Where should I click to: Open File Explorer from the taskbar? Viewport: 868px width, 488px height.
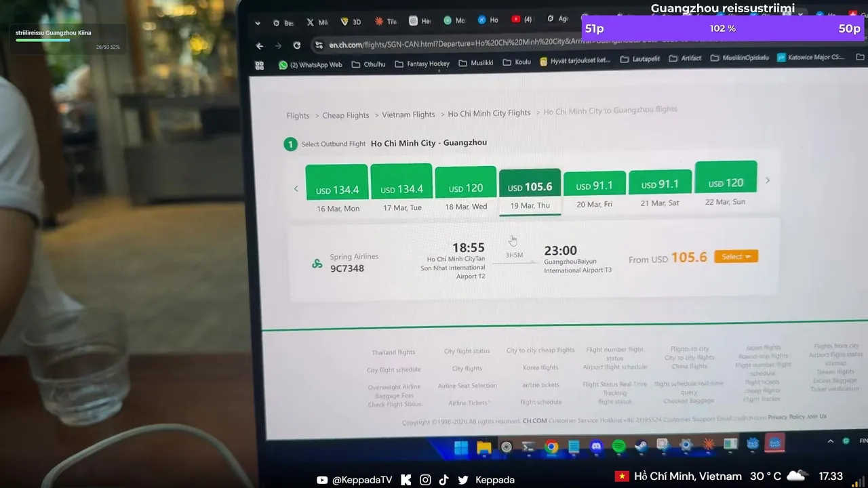(x=484, y=447)
